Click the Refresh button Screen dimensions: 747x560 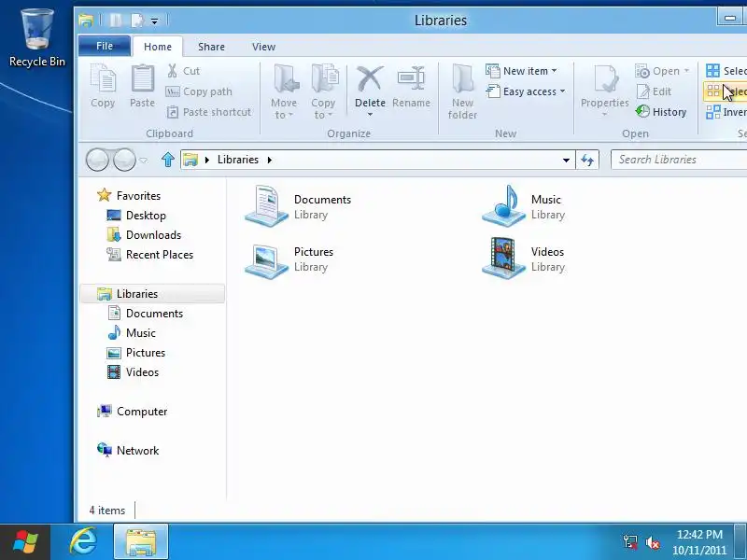(x=587, y=160)
